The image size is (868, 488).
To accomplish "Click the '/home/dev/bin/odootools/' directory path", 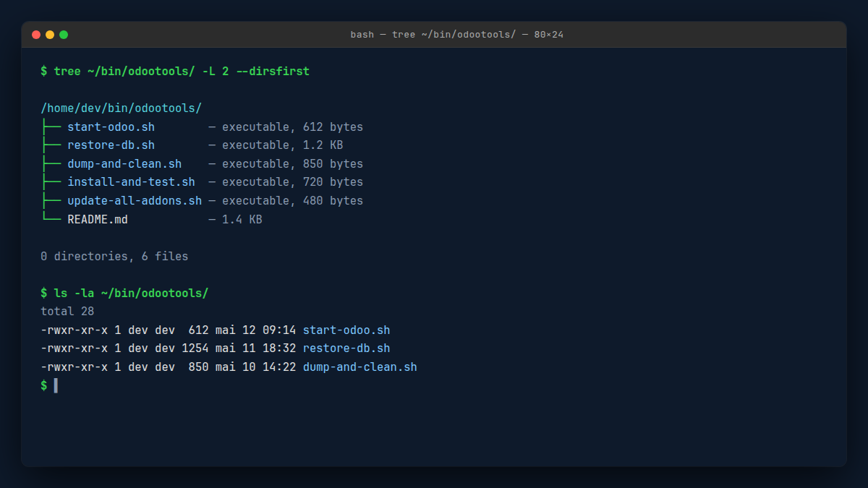I will point(122,108).
